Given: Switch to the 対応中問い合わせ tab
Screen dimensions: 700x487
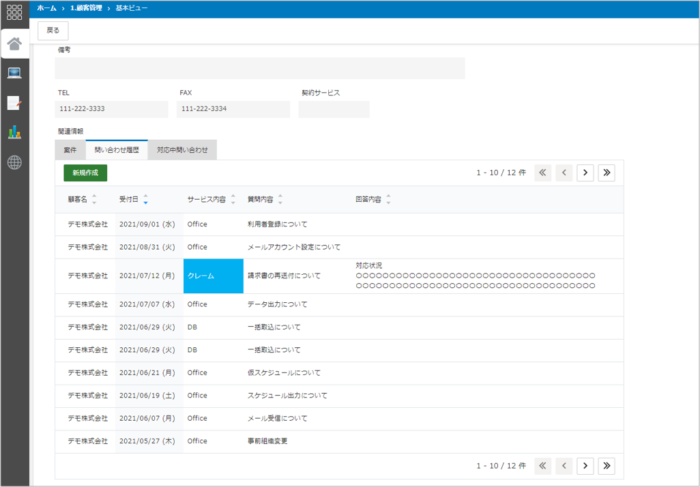Looking at the screenshot, I should (x=182, y=150).
